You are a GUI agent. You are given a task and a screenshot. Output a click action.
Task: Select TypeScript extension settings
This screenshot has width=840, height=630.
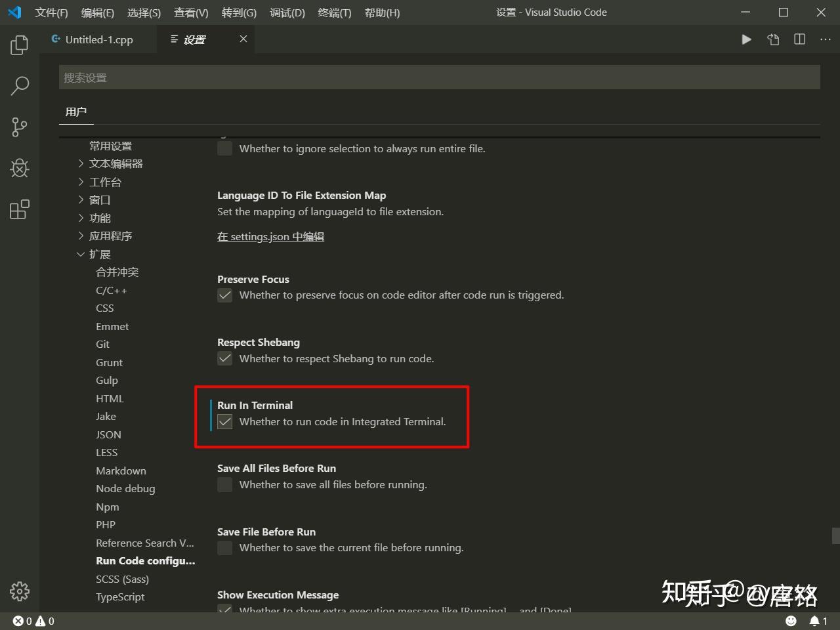click(120, 597)
